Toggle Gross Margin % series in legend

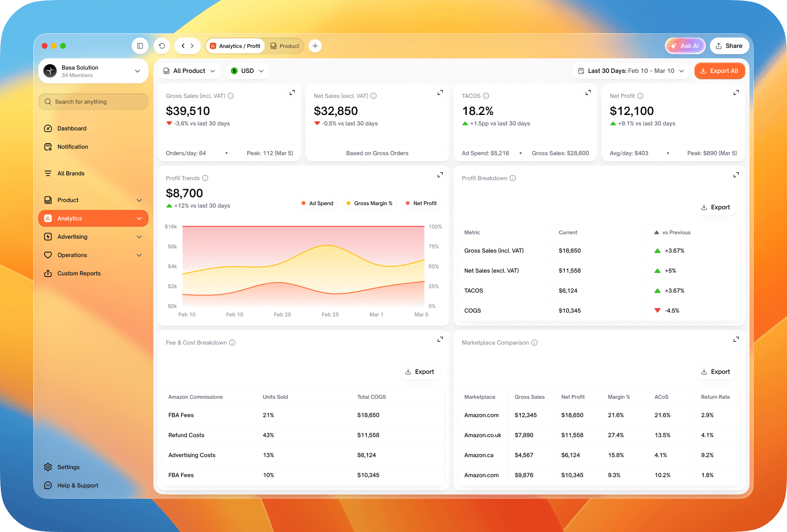pyautogui.click(x=369, y=203)
